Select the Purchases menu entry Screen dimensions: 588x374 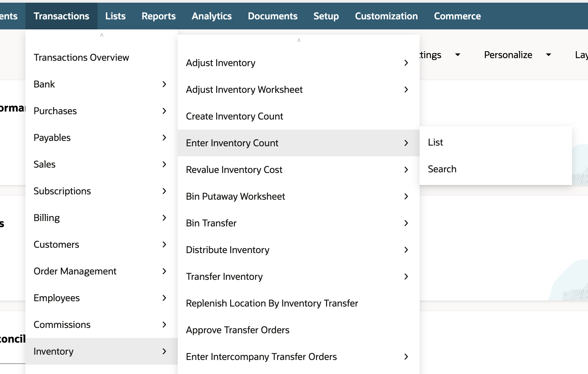click(102, 111)
